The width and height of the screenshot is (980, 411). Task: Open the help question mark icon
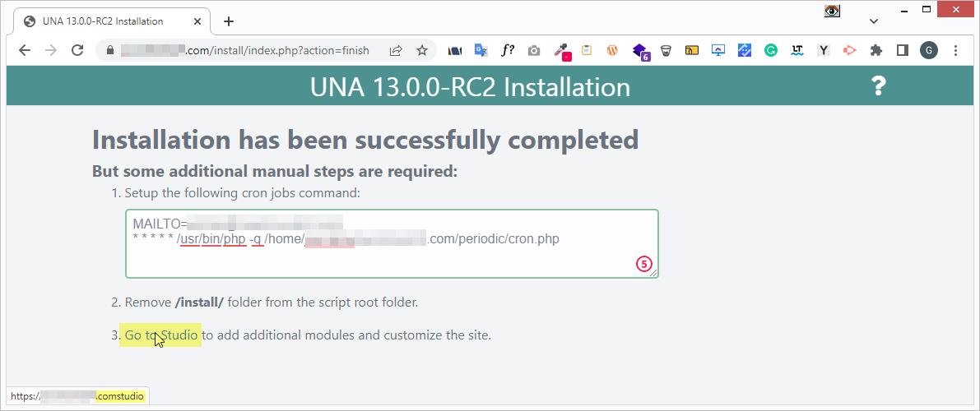point(879,86)
